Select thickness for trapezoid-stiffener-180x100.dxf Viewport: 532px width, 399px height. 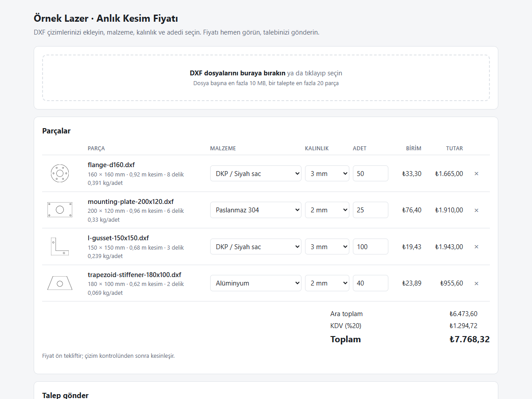(x=327, y=283)
